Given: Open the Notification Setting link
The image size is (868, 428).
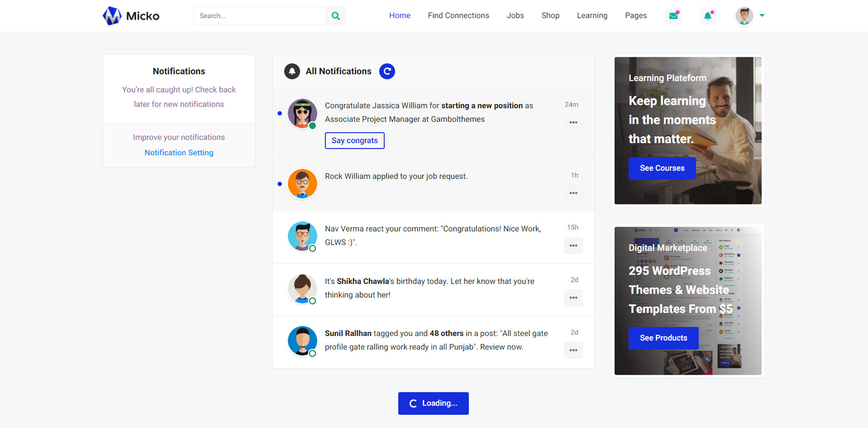Looking at the screenshot, I should tap(179, 153).
